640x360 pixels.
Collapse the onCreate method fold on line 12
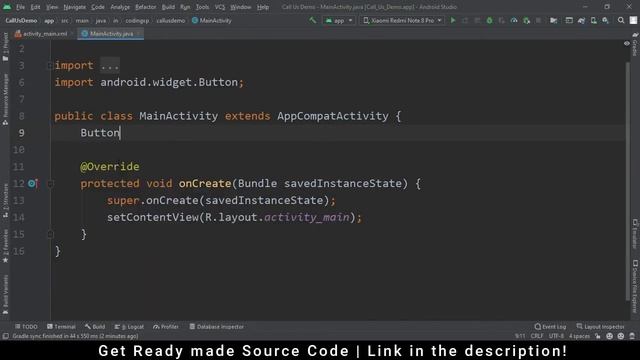click(50, 184)
